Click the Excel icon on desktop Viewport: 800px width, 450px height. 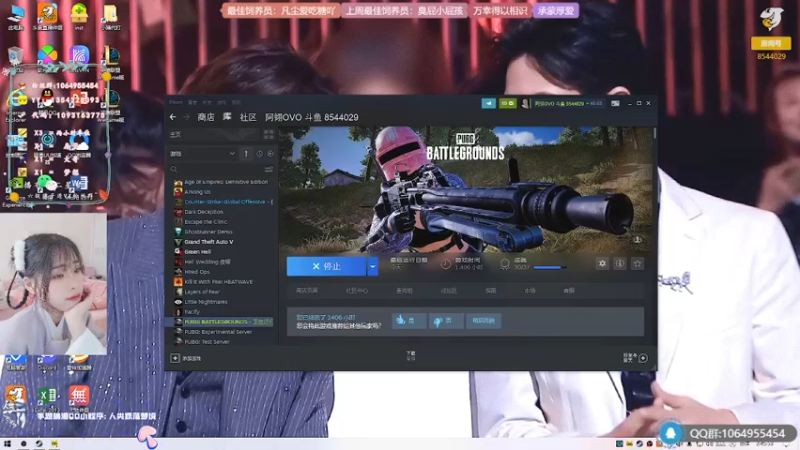pyautogui.click(x=47, y=398)
